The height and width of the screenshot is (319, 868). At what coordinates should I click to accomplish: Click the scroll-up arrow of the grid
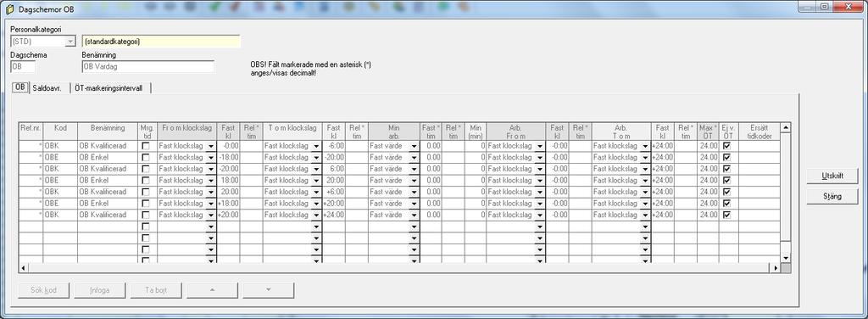click(786, 128)
